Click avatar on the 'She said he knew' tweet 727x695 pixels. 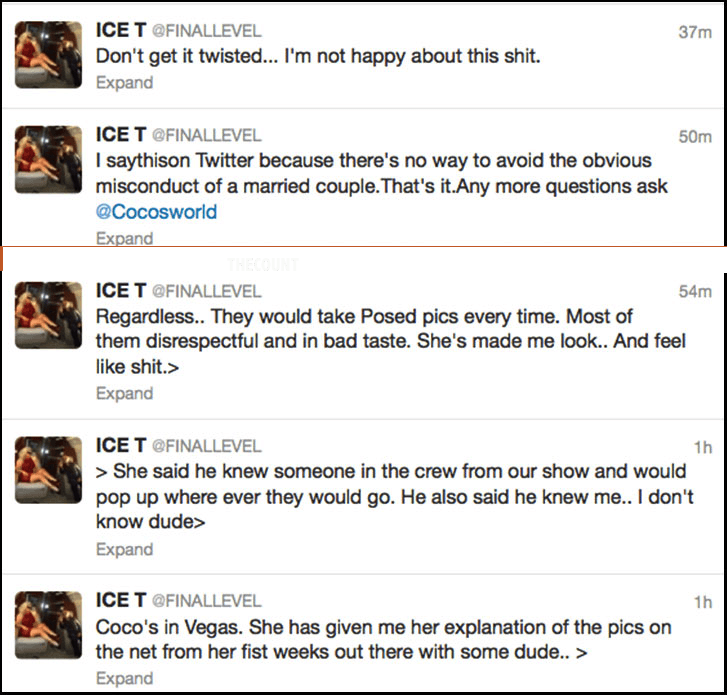coord(49,470)
